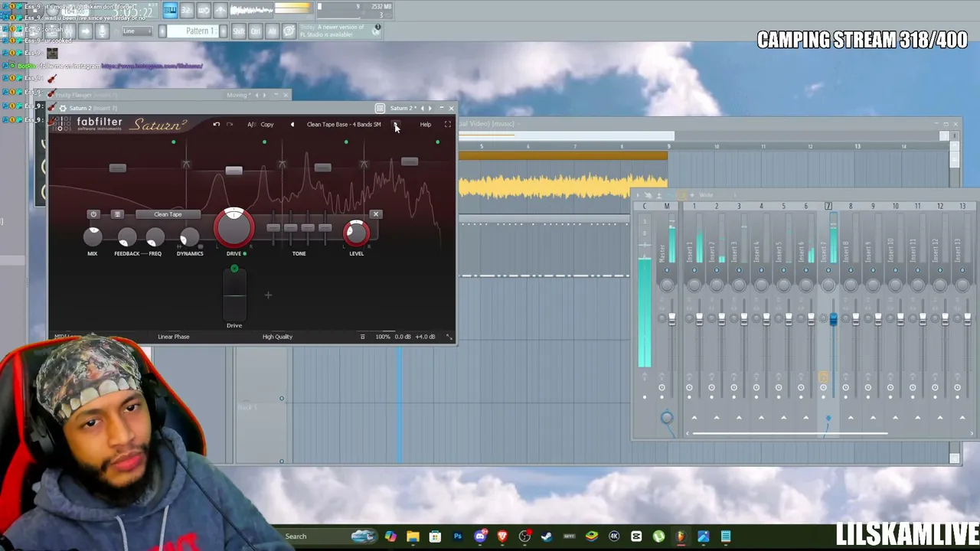Open the Clean Tape Base preset menu
This screenshot has height=551, width=980.
pyautogui.click(x=344, y=124)
